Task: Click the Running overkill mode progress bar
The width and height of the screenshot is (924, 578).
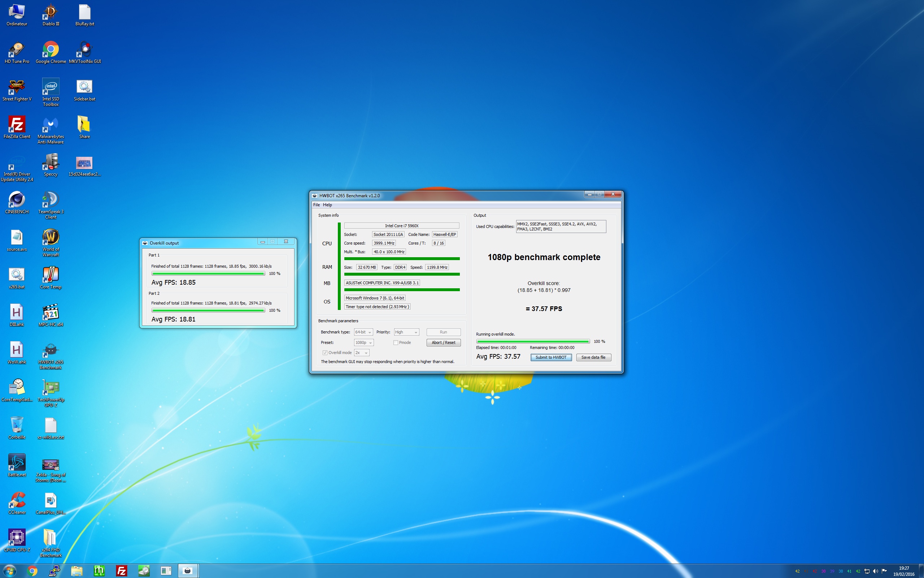Action: (533, 341)
